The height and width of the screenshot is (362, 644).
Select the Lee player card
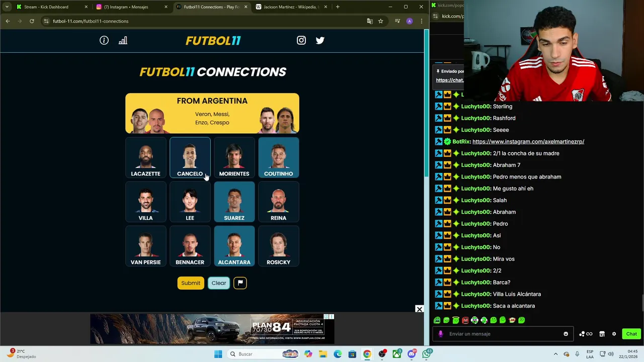[190, 202]
